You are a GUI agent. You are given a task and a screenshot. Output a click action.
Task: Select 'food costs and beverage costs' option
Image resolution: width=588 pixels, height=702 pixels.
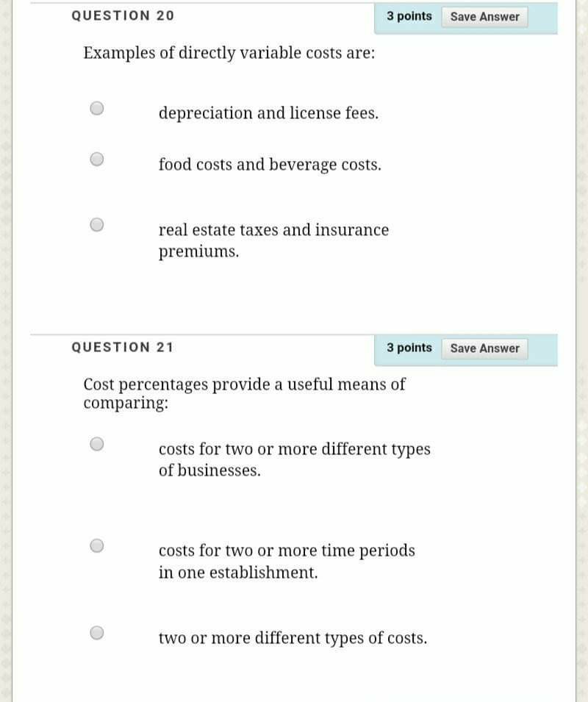point(96,158)
